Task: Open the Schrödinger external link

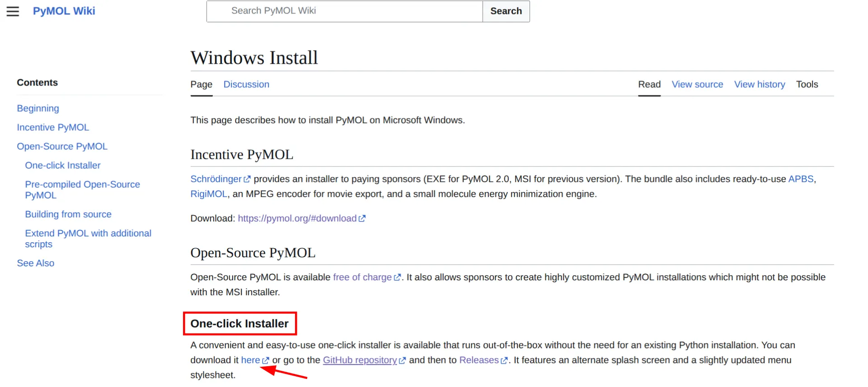Action: point(220,179)
